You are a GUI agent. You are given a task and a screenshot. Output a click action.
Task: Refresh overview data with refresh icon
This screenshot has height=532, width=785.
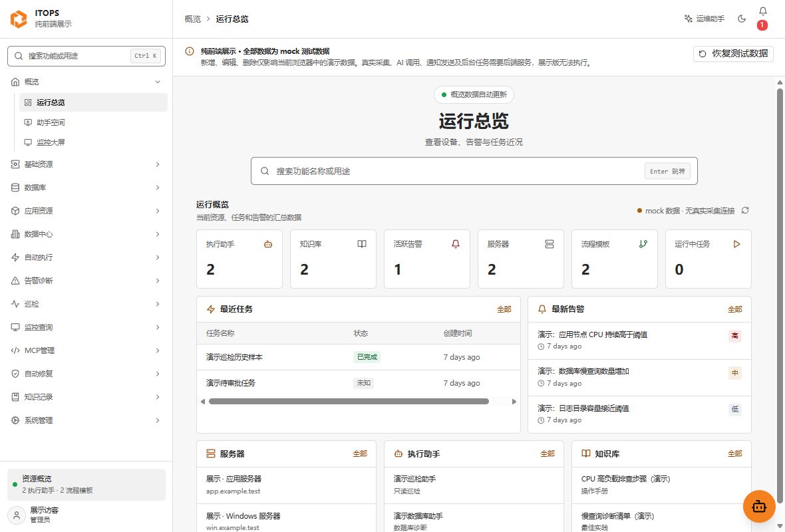pyautogui.click(x=745, y=210)
